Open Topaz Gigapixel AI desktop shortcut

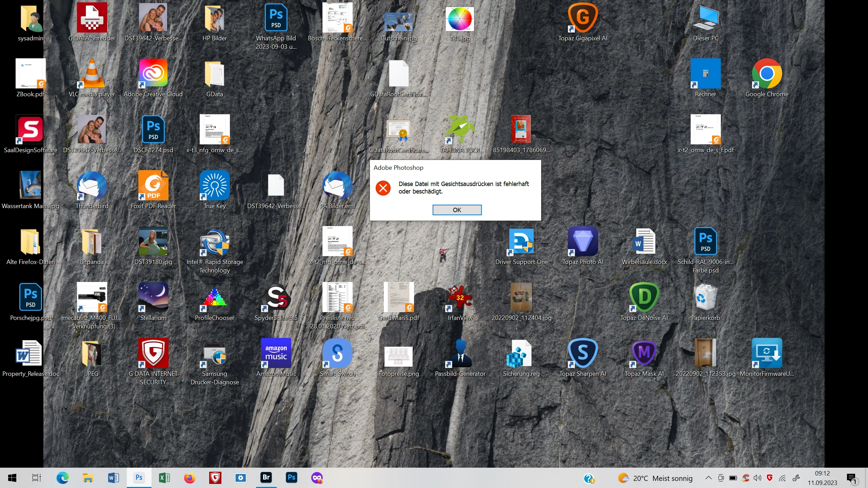click(x=583, y=18)
